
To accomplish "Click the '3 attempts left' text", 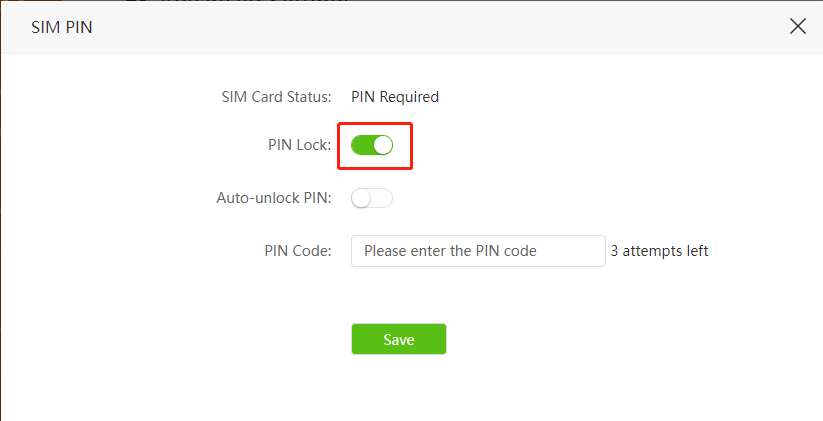I will click(660, 251).
